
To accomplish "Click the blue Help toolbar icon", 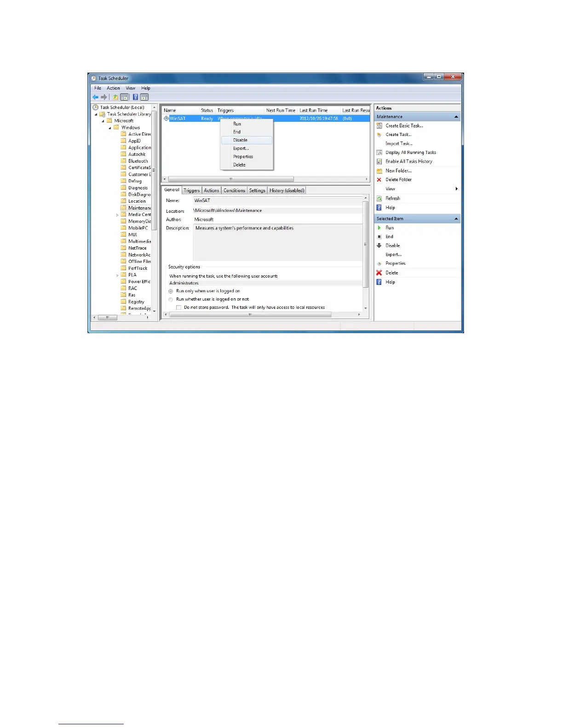I will pos(136,97).
